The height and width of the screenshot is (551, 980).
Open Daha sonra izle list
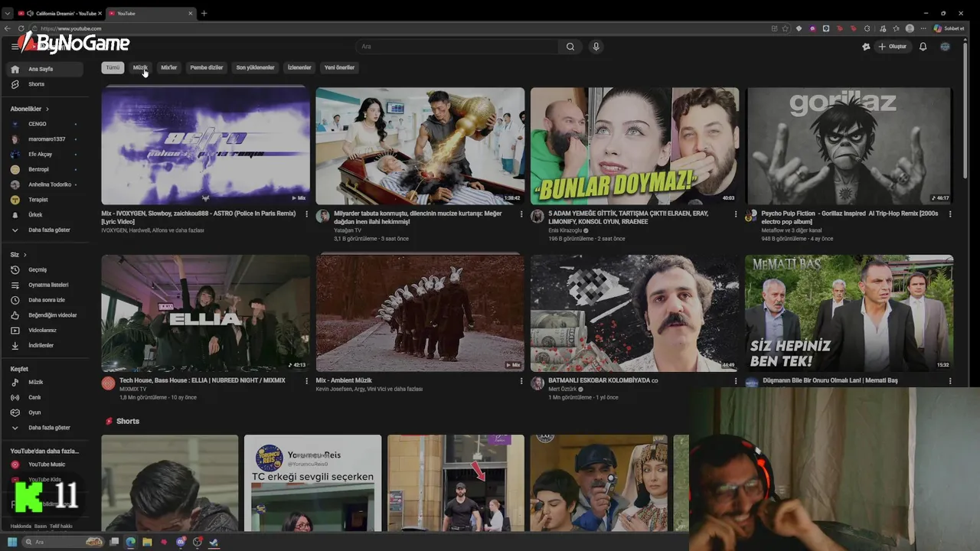44,300
